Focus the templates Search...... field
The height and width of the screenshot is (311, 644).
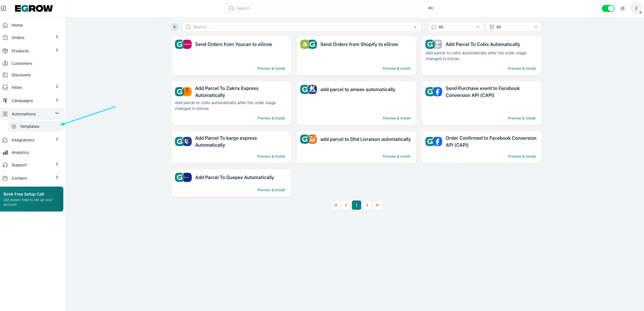click(302, 27)
